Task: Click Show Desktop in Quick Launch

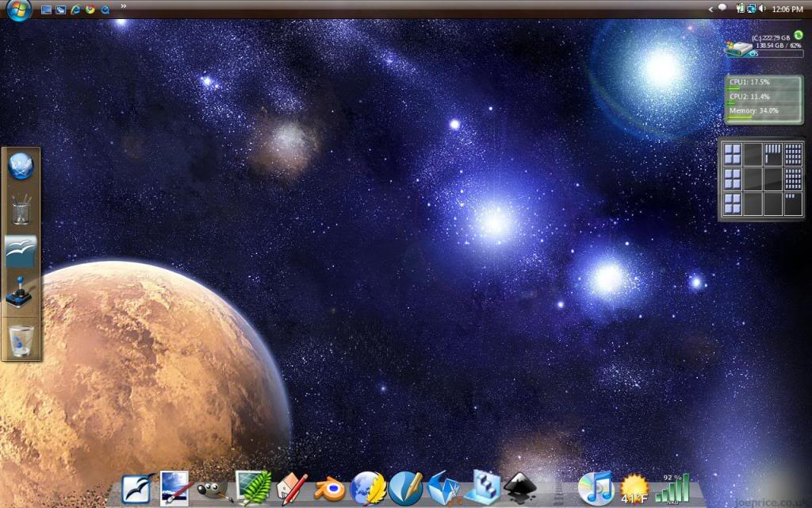Action: tap(46, 10)
